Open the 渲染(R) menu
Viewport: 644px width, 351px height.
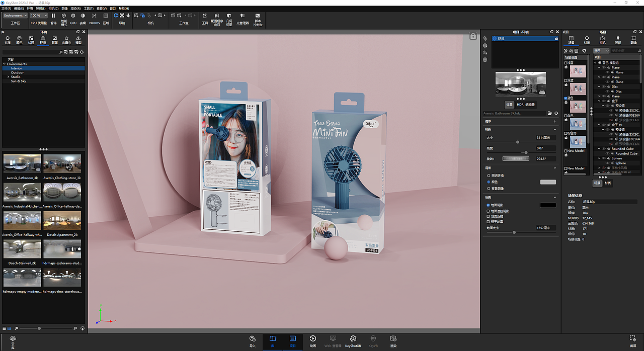(76, 9)
